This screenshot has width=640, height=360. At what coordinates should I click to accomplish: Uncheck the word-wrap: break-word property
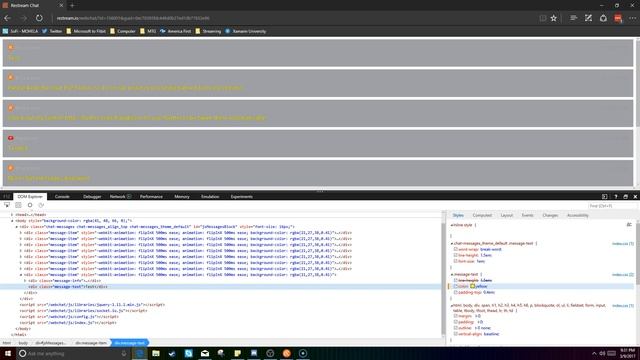pyautogui.click(x=456, y=249)
